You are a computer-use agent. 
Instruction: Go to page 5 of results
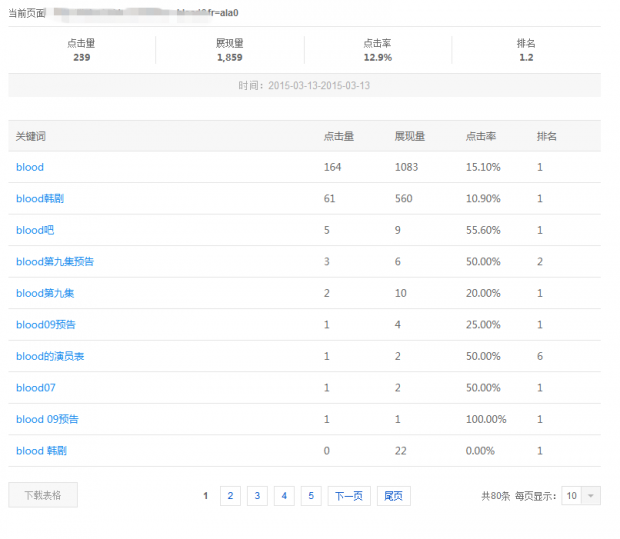click(x=311, y=496)
